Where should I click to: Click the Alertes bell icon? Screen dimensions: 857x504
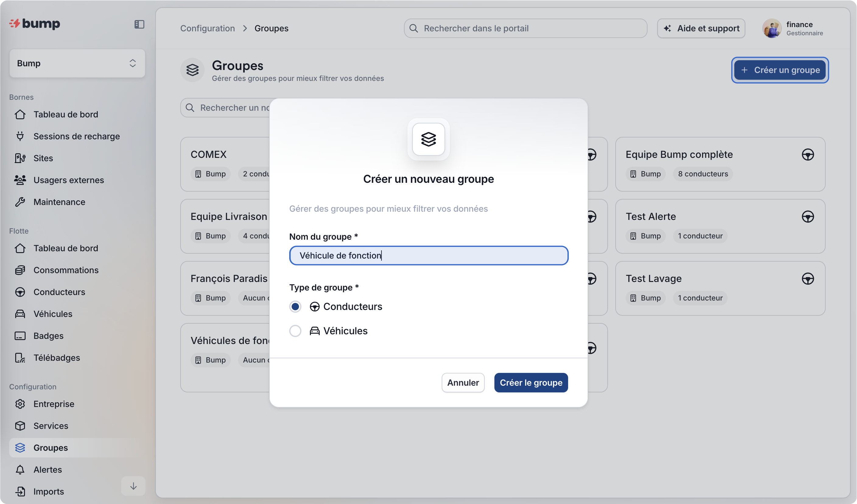pos(20,469)
